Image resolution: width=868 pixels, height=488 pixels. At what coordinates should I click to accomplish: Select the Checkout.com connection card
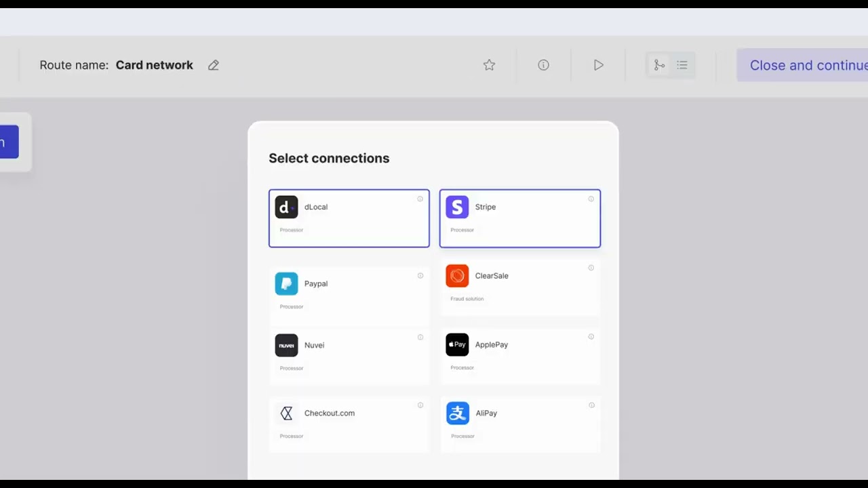[349, 424]
